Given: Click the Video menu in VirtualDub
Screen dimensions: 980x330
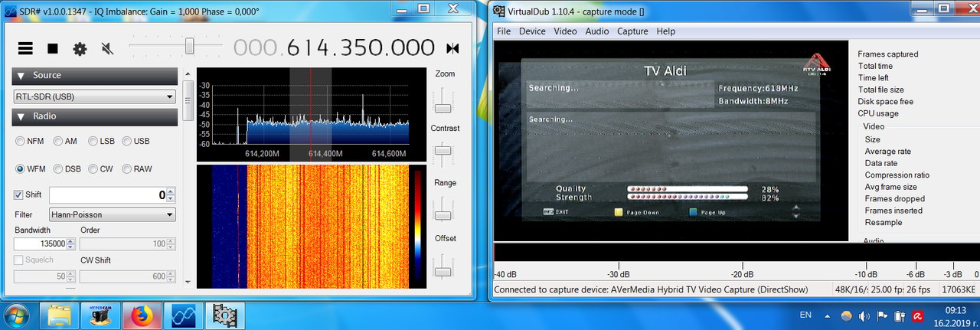Looking at the screenshot, I should click(x=565, y=31).
